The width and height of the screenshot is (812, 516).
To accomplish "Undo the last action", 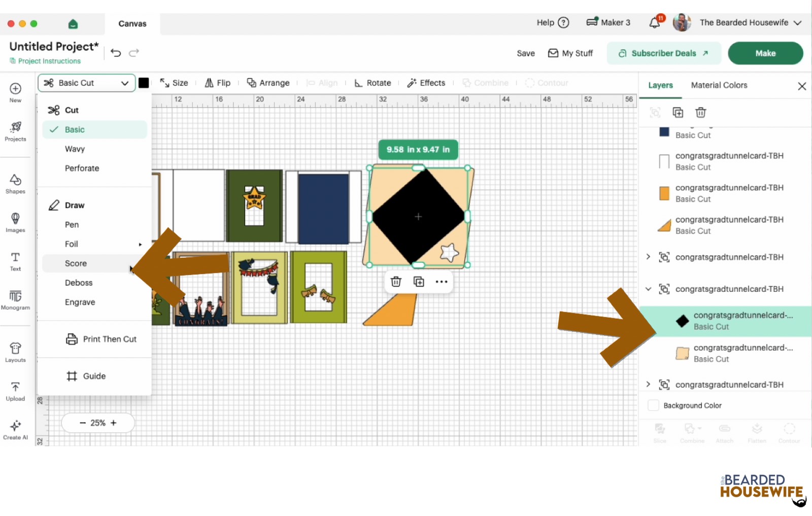I will (116, 53).
